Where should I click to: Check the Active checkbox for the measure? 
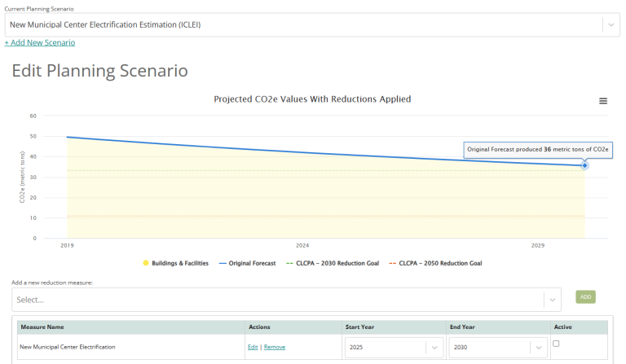tap(556, 344)
